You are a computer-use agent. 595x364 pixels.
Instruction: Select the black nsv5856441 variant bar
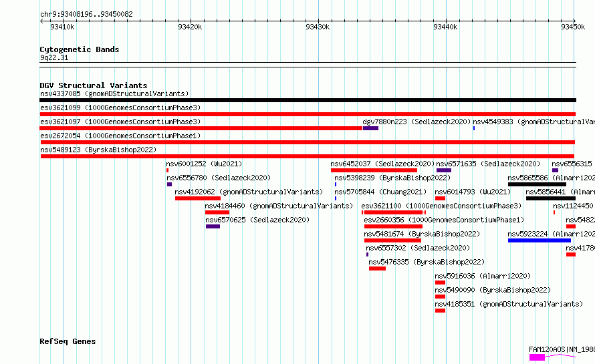click(x=551, y=198)
